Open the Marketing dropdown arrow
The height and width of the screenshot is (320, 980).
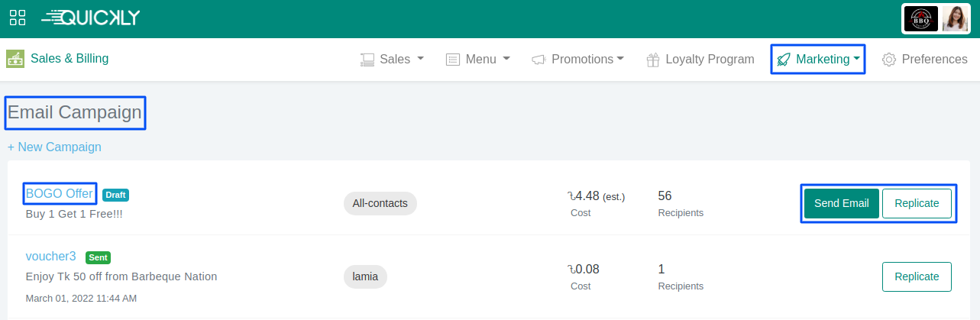(x=857, y=59)
